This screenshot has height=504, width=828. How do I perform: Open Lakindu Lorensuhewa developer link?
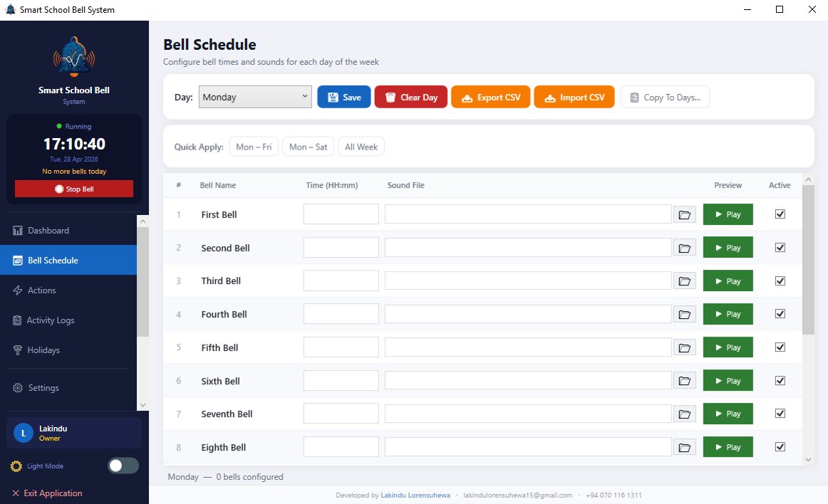pos(415,495)
